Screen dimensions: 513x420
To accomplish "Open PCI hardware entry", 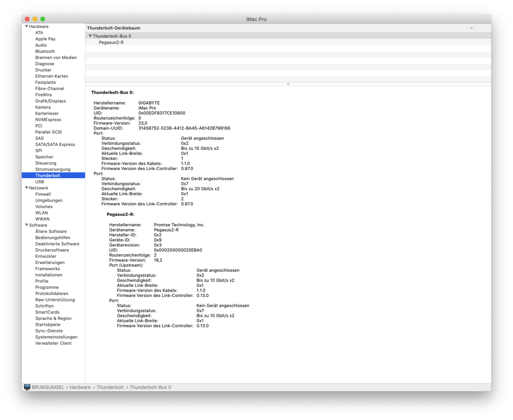I will click(39, 126).
